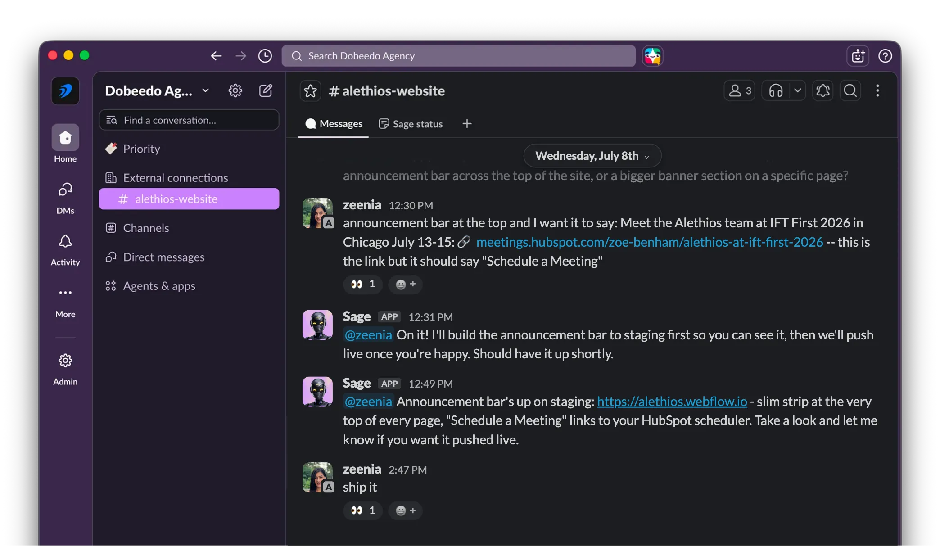Open the HubSpot meetings link
This screenshot has height=560, width=940.
tap(649, 242)
